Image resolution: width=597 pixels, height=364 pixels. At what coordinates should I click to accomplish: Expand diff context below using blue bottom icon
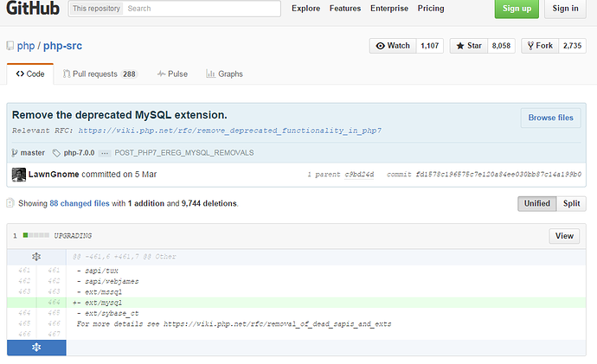pos(36,348)
